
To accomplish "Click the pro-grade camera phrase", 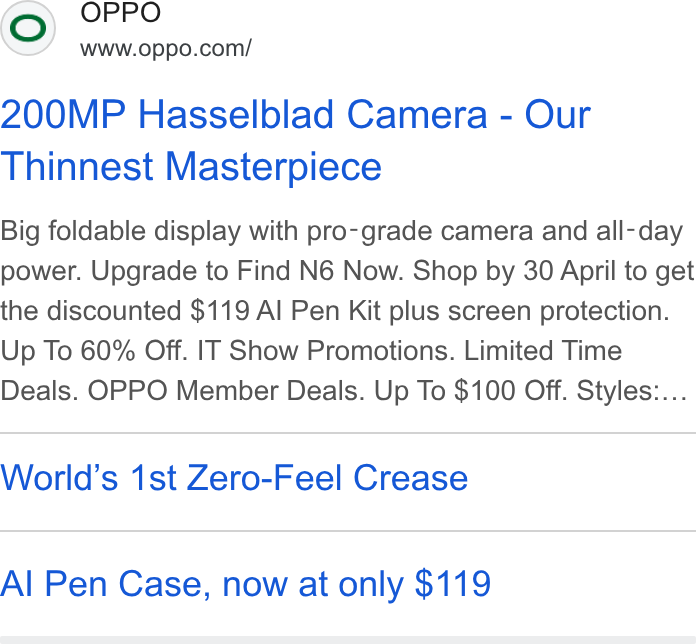I will click(x=420, y=232).
